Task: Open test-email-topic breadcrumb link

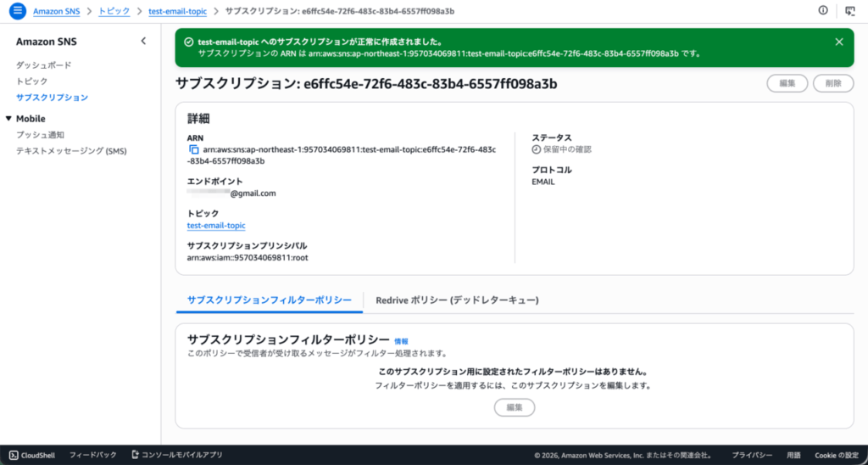Action: click(177, 11)
